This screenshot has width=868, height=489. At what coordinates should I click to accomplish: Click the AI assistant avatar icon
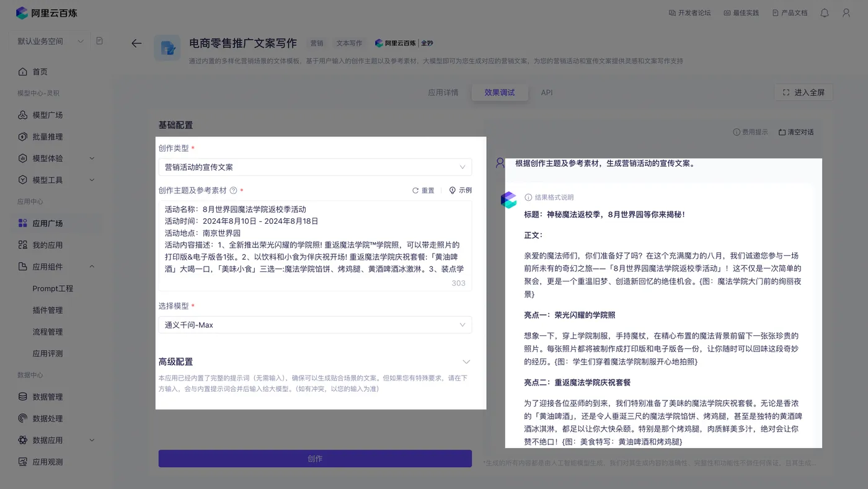[x=508, y=200]
